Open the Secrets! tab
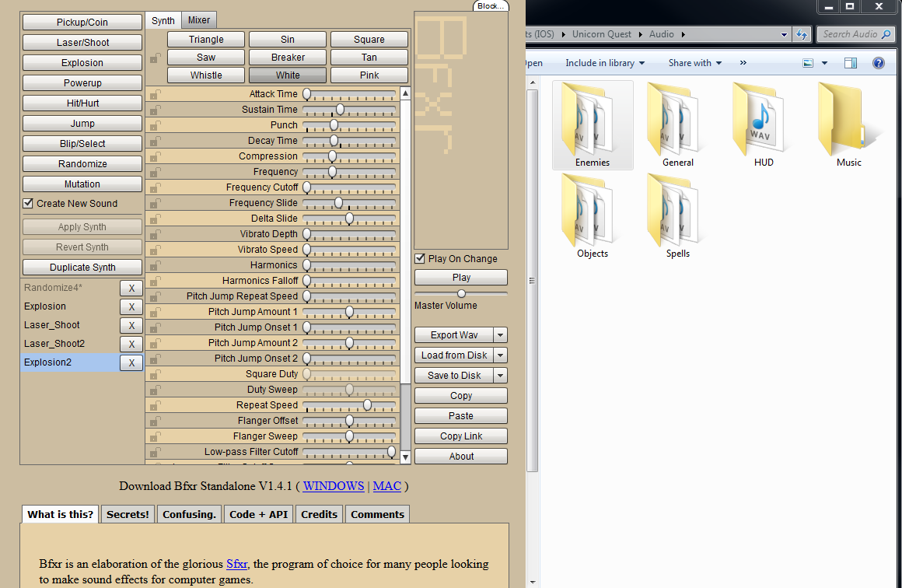Screen dimensions: 902x588 (128, 514)
